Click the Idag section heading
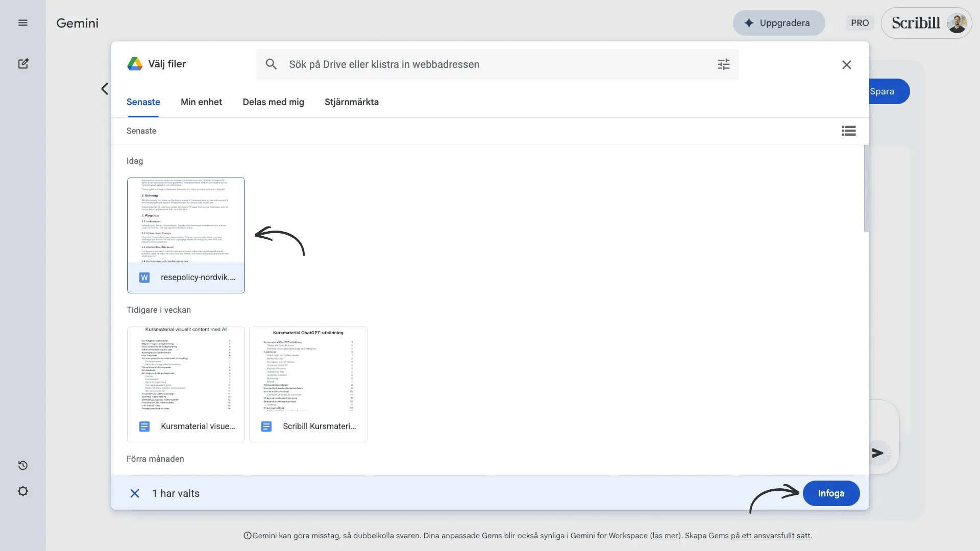The image size is (980, 551). (x=135, y=161)
